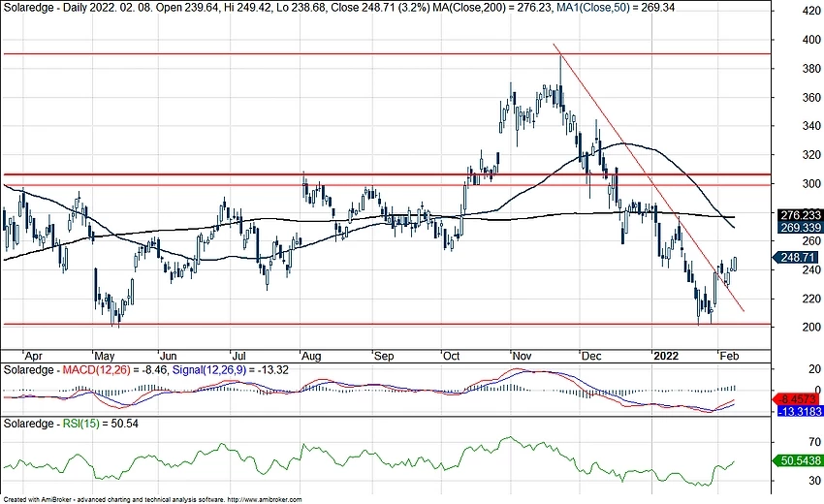Click the 220 price axis label
Screen dimensions: 824x504
click(812, 299)
